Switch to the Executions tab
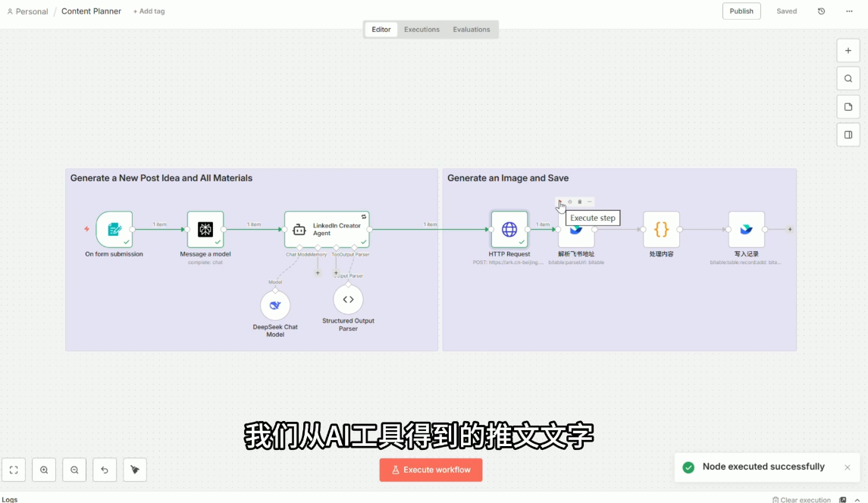868x503 pixels. coord(421,30)
